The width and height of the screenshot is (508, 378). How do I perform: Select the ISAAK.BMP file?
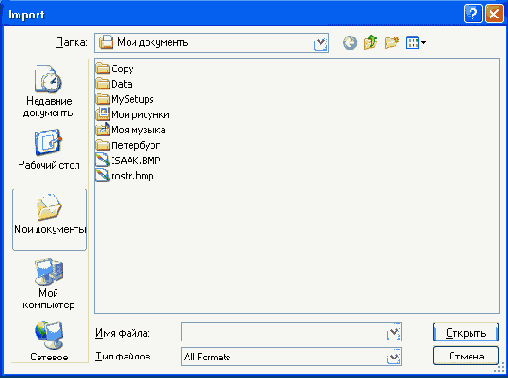[x=128, y=160]
